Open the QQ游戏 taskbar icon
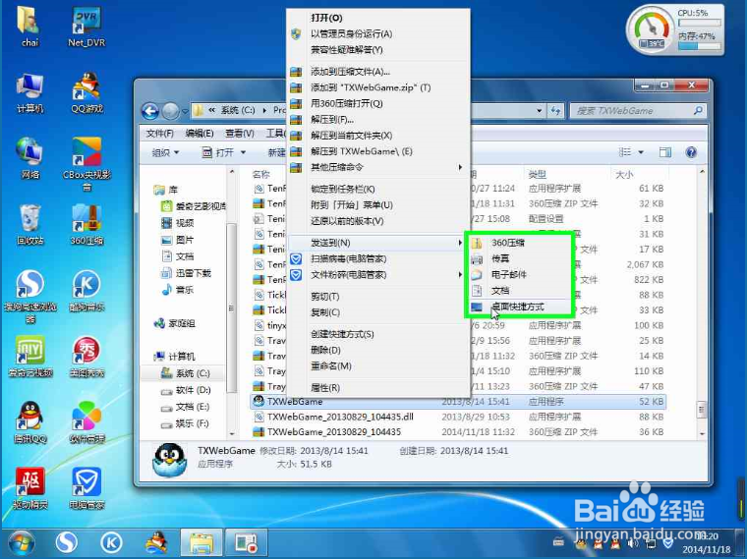The height and width of the screenshot is (560, 748). coord(156,543)
